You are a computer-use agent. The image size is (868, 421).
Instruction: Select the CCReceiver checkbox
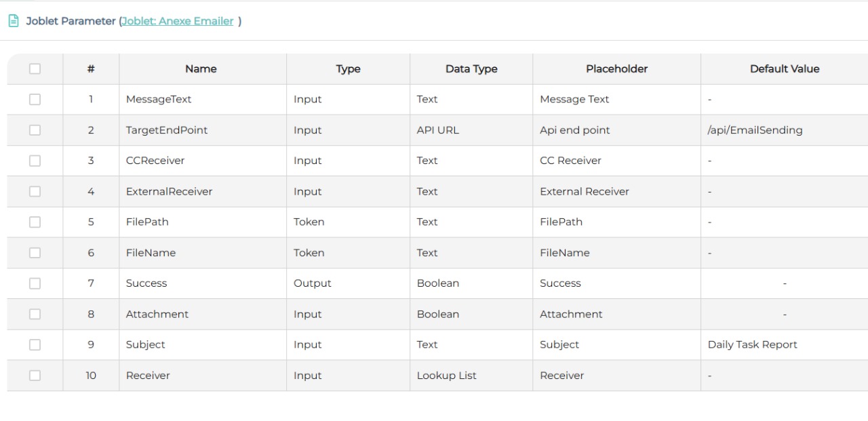click(35, 161)
